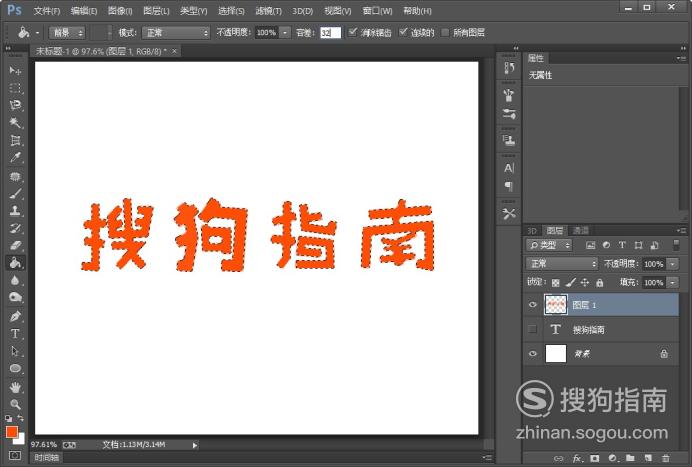Screen dimensions: 692x467
Task: Open the Paragraph panel icon
Action: (x=509, y=187)
